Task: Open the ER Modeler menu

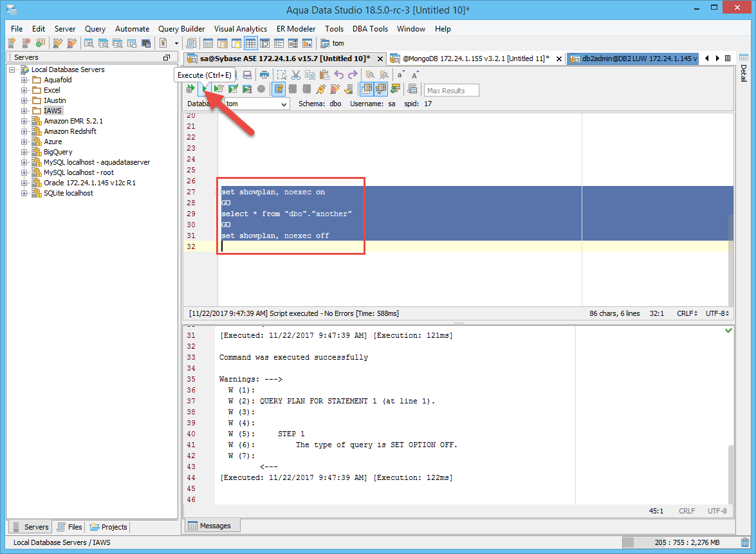Action: coord(296,29)
